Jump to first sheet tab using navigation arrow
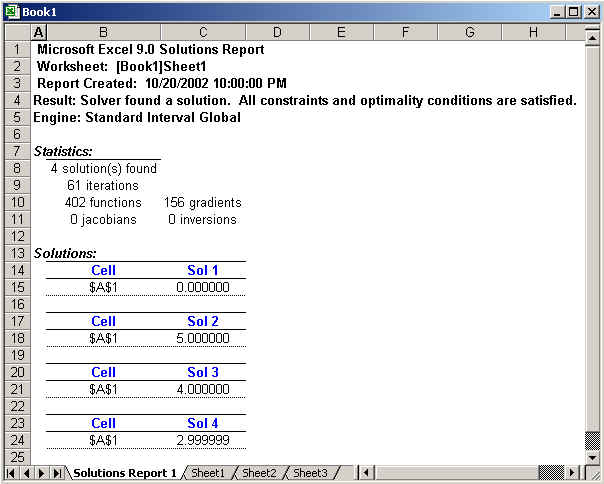 12,473
